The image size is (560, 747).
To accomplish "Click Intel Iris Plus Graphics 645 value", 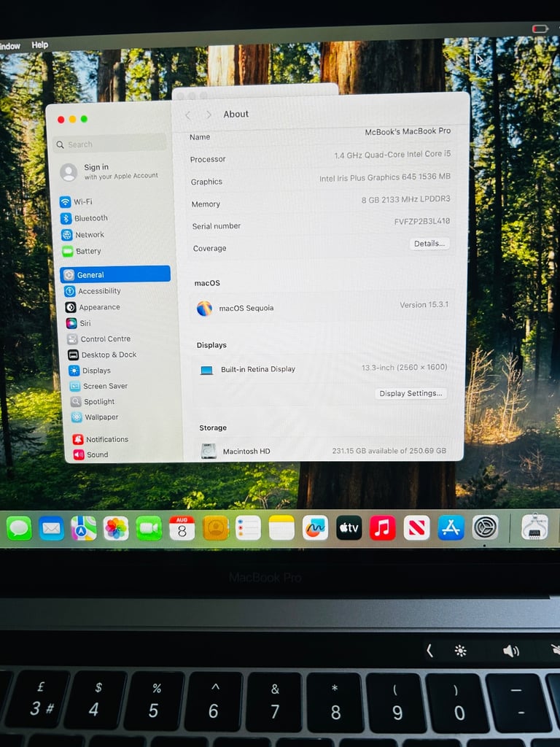I will point(385,177).
